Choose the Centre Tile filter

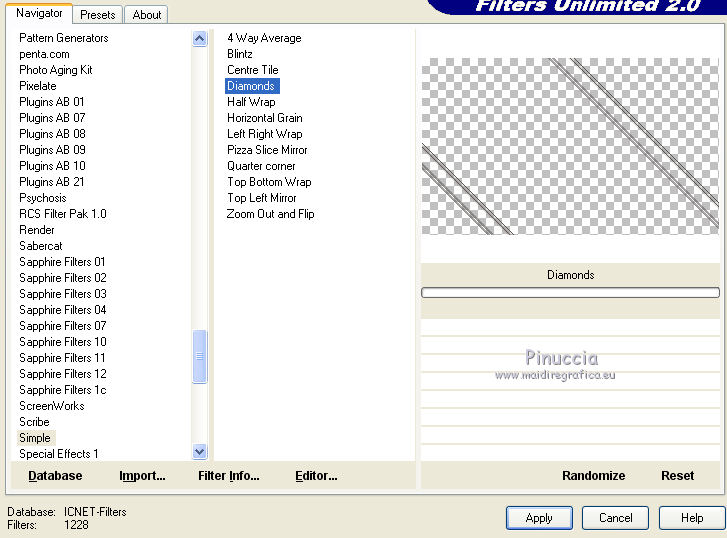(253, 70)
